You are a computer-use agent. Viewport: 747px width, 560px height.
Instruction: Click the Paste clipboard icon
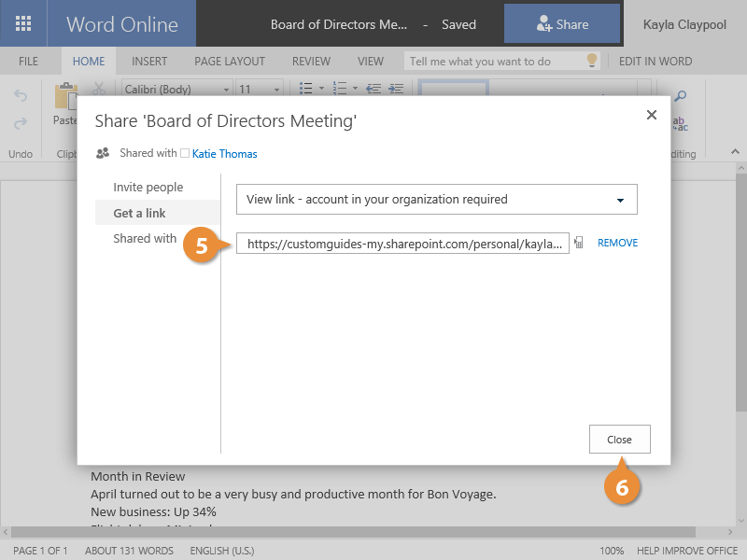[65, 96]
